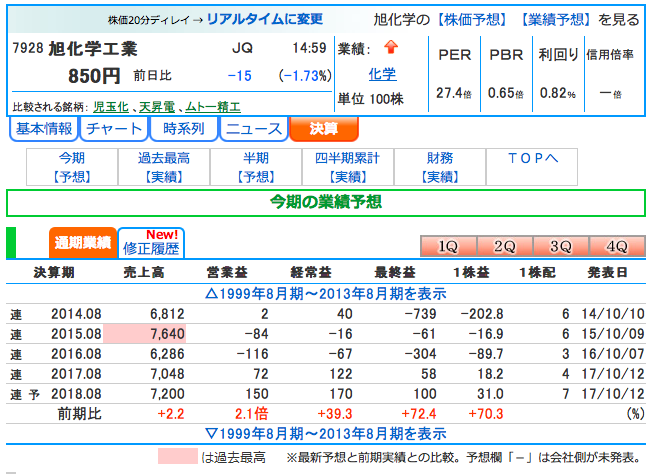Click the 経常益 column header
Screen dimensions: 658x474
[311, 273]
